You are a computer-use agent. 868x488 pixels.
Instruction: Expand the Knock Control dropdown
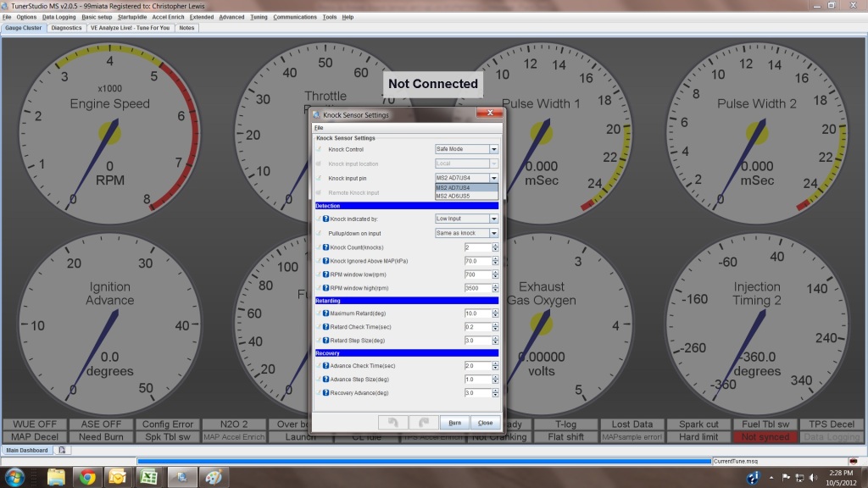(x=494, y=149)
